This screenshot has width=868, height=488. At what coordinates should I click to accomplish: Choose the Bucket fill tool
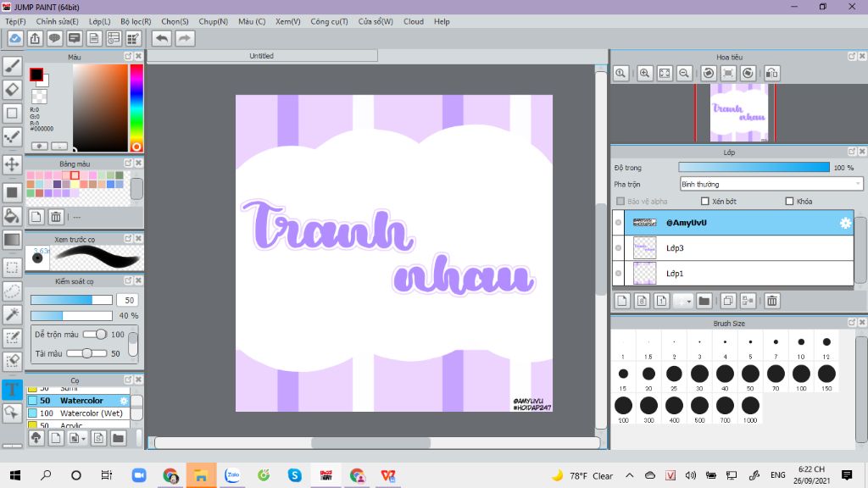(x=12, y=216)
